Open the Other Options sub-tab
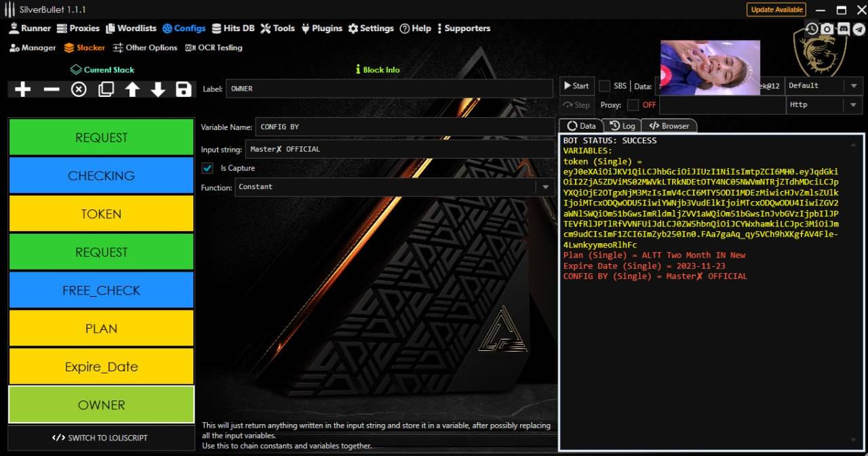The height and width of the screenshot is (456, 868). (145, 48)
